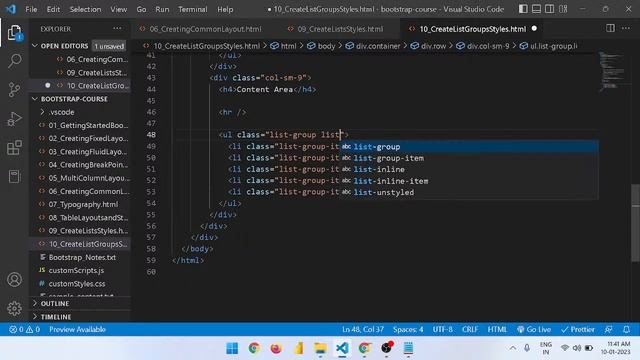Click HTML language mode status item
The height and width of the screenshot is (360, 640).
pos(497,329)
